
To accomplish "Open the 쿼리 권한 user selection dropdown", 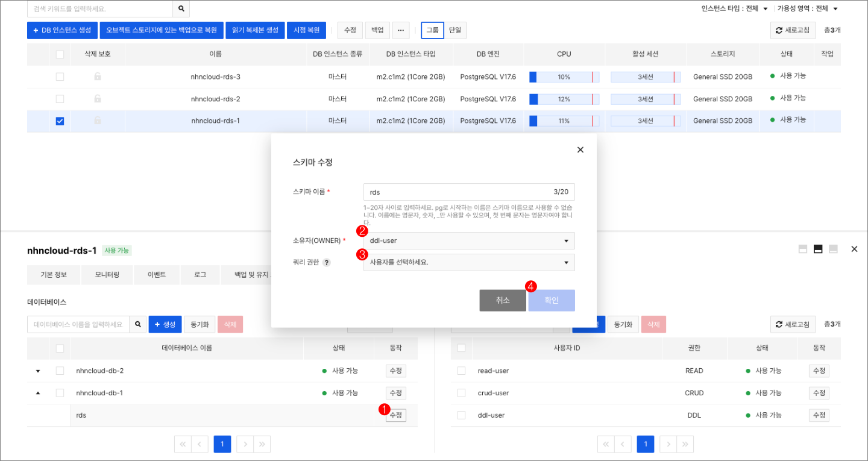I will 468,262.
